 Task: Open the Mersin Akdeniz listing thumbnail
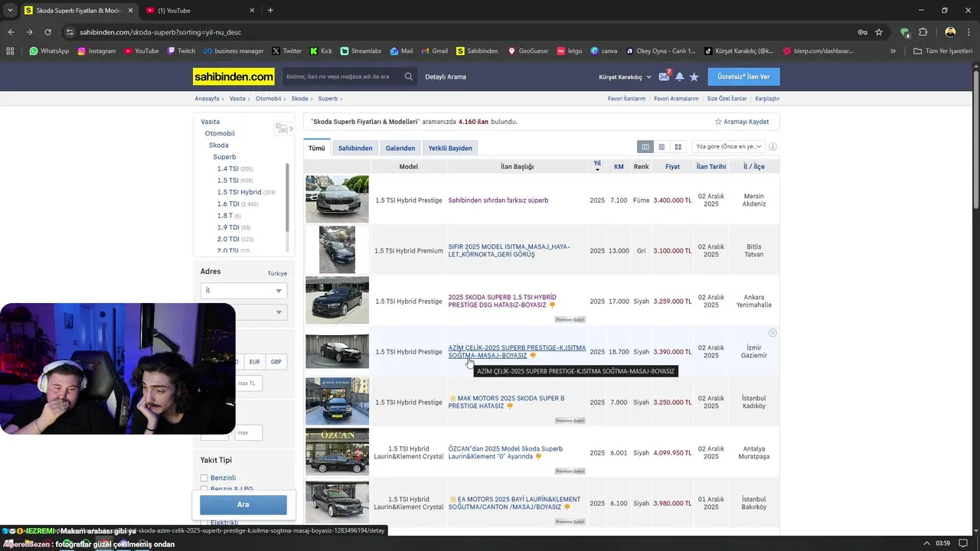(337, 199)
